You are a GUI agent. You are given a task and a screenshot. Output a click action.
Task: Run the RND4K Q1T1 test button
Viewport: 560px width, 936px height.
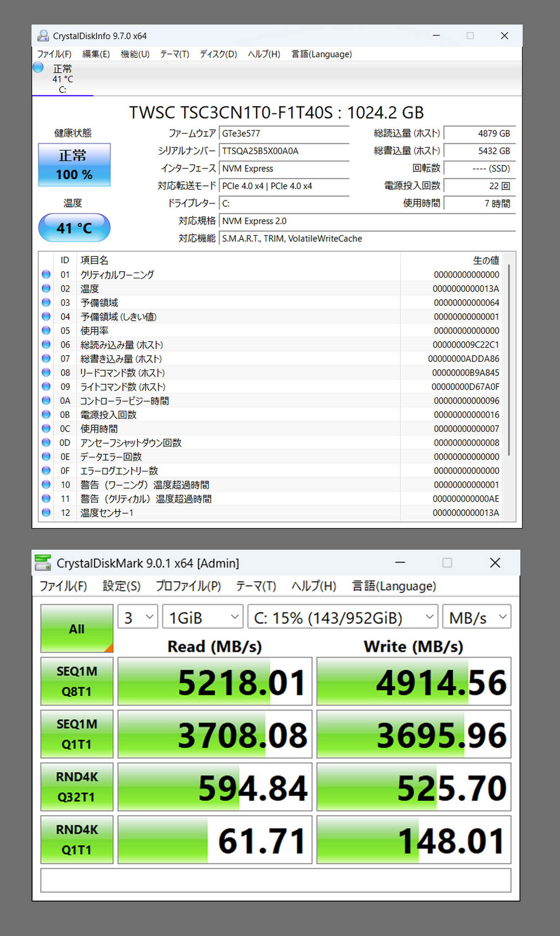[77, 839]
